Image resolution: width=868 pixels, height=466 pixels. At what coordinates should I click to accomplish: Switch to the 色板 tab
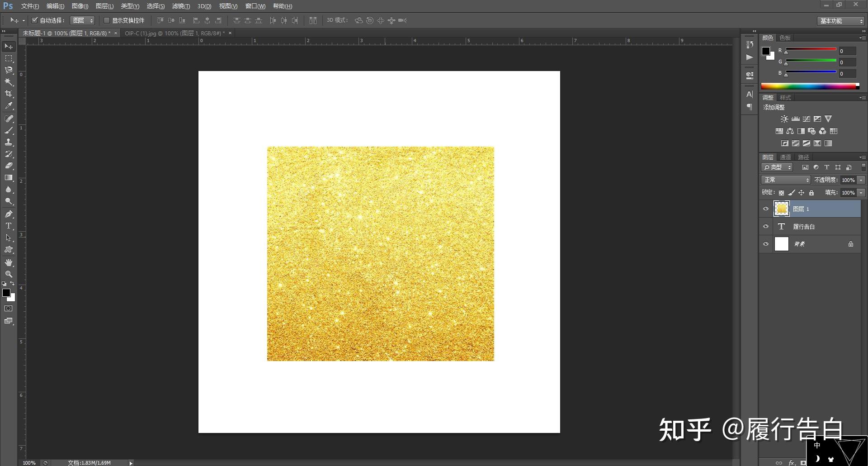click(x=785, y=38)
